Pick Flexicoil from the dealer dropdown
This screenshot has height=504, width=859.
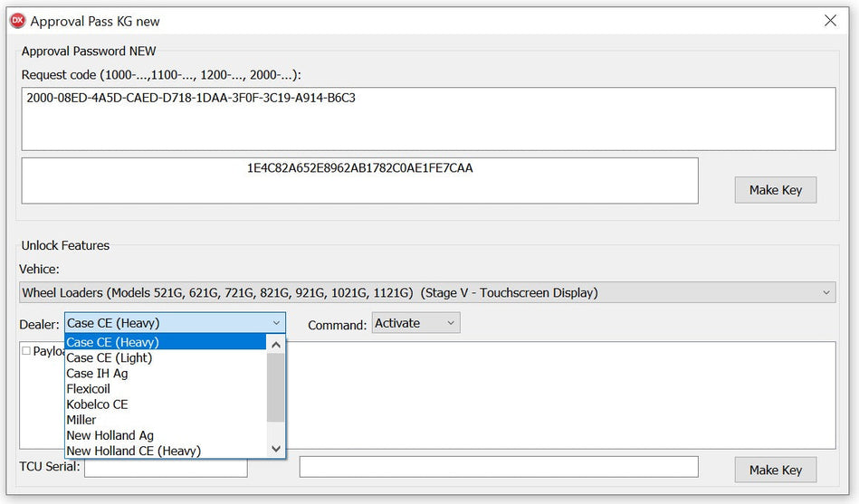pyautogui.click(x=88, y=388)
